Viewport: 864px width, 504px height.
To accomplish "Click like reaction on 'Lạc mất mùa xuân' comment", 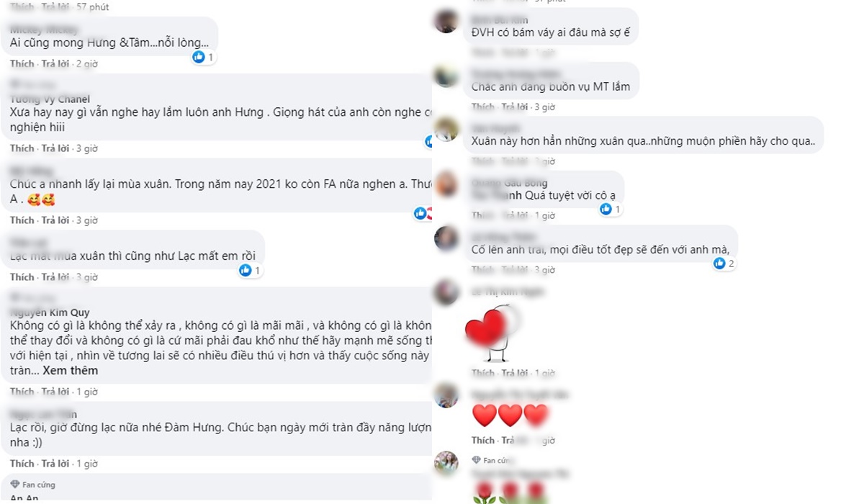I will coord(246,270).
